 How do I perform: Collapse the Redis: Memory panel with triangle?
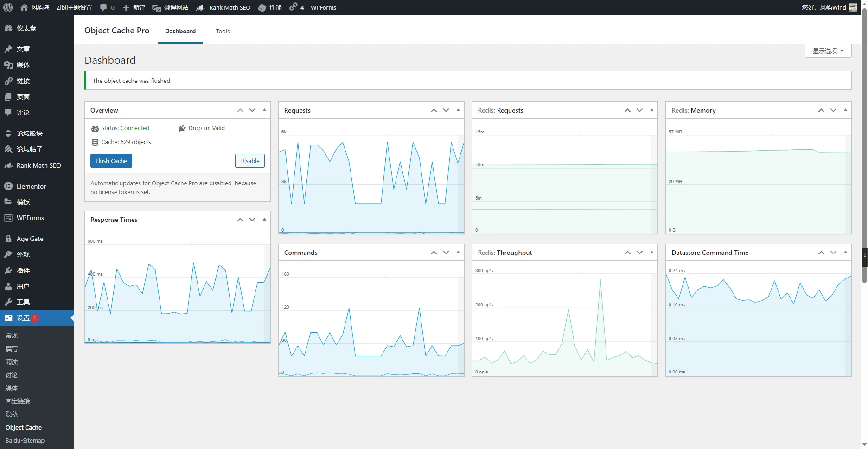845,110
